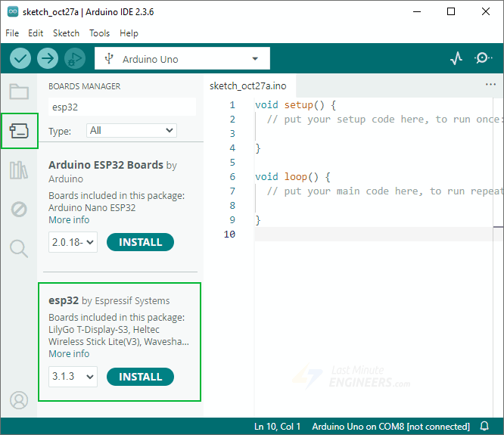Click line number 5 in gutter
504x435 pixels.
point(232,162)
